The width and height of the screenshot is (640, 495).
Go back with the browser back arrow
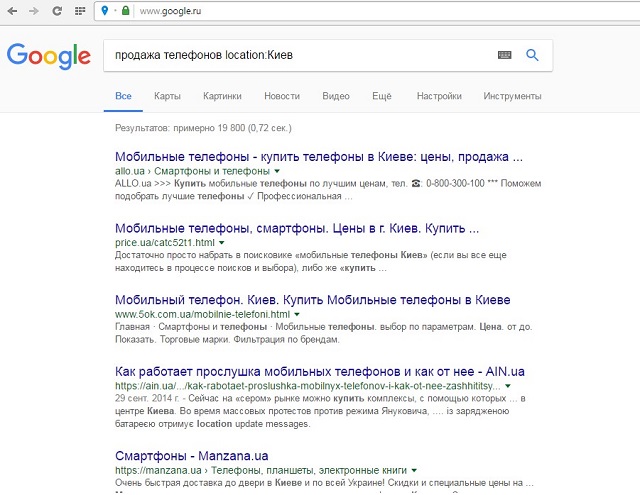(x=12, y=11)
